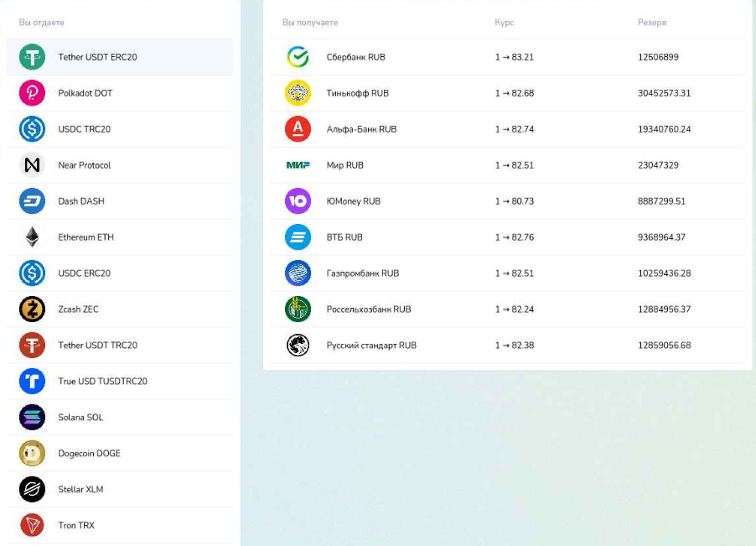Click the True USD TUSDTRC20 icon
The width and height of the screenshot is (756, 546).
point(33,381)
